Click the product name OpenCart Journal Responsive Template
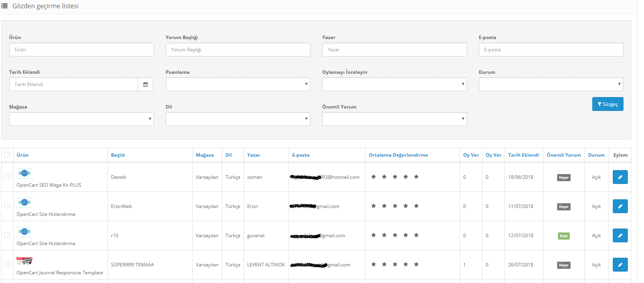644x283 pixels. [60, 273]
